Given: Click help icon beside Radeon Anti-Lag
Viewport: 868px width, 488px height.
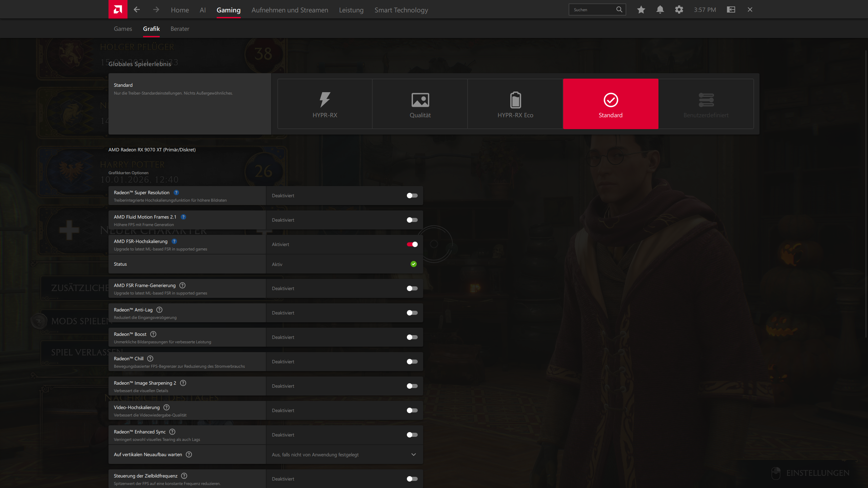Looking at the screenshot, I should click(159, 310).
